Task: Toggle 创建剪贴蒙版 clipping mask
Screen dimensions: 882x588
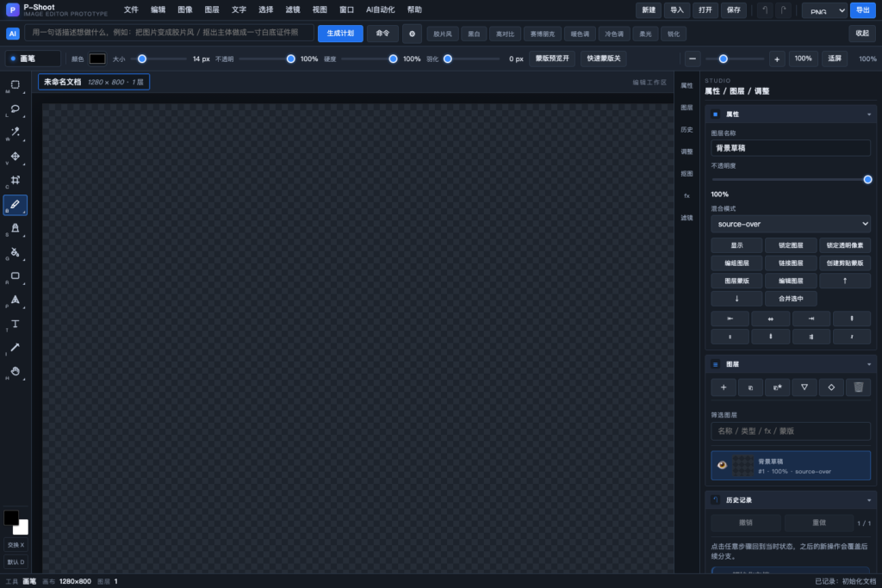Action: (845, 263)
